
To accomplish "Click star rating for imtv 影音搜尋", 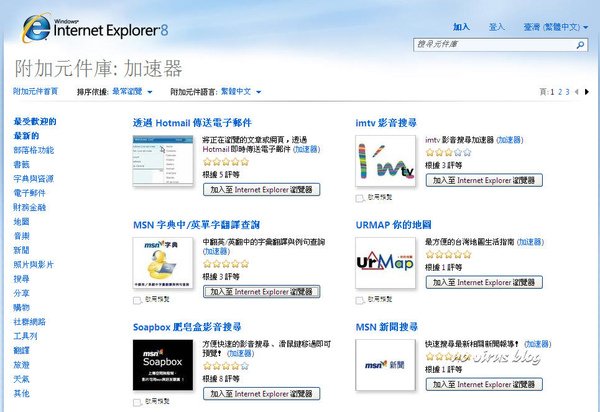I will pyautogui.click(x=448, y=152).
